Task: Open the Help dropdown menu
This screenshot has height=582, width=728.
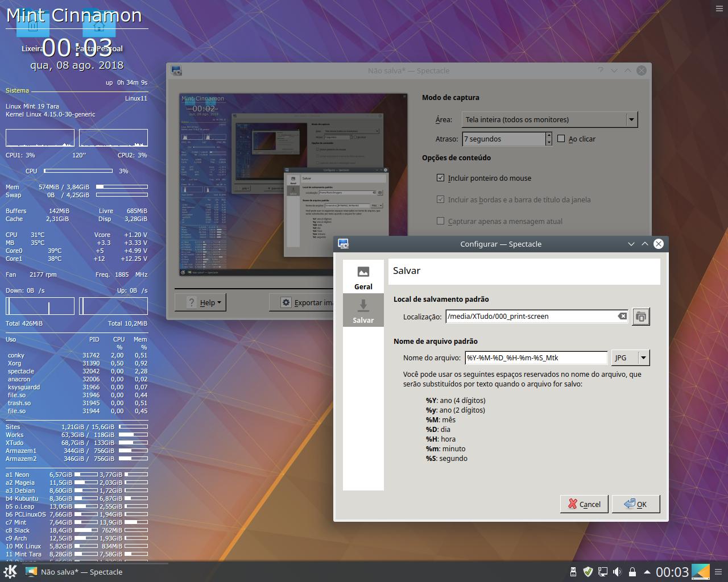Action: (x=200, y=302)
